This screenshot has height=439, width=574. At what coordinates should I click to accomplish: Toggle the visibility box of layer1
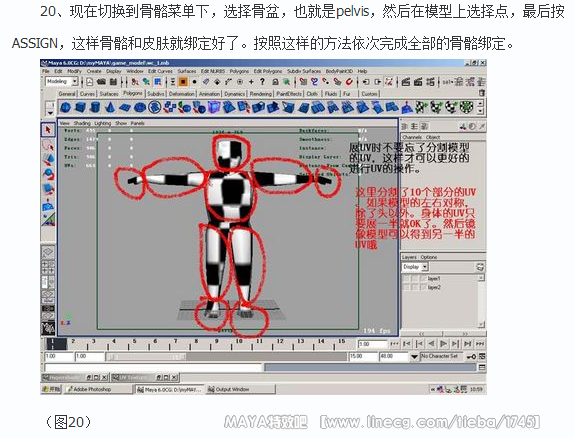pyautogui.click(x=406, y=279)
